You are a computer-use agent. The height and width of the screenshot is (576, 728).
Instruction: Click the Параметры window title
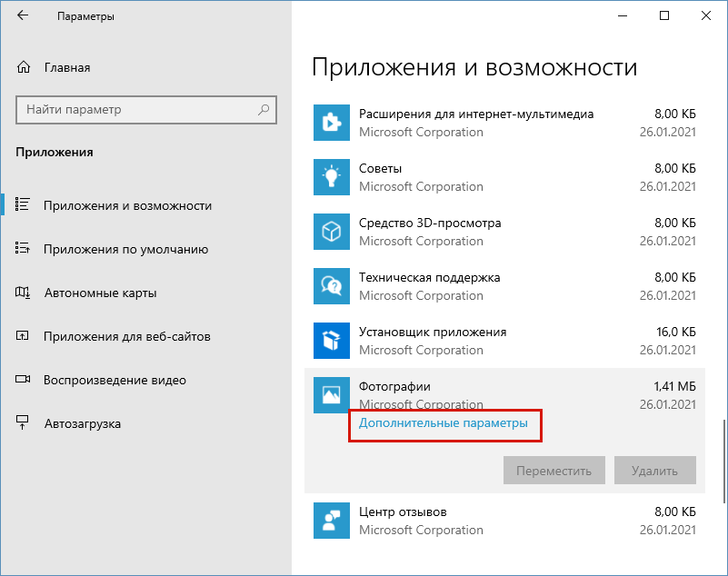click(x=85, y=16)
